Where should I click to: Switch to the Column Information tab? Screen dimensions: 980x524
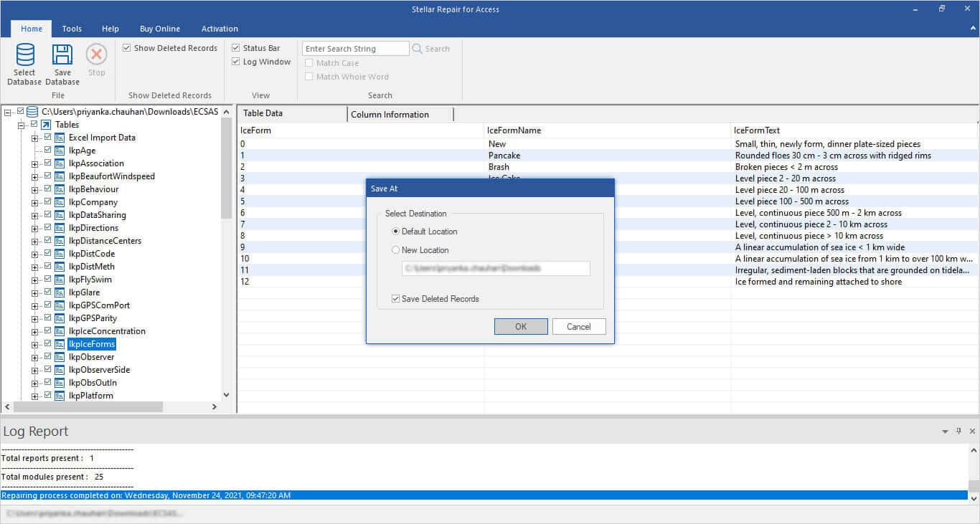tap(390, 115)
